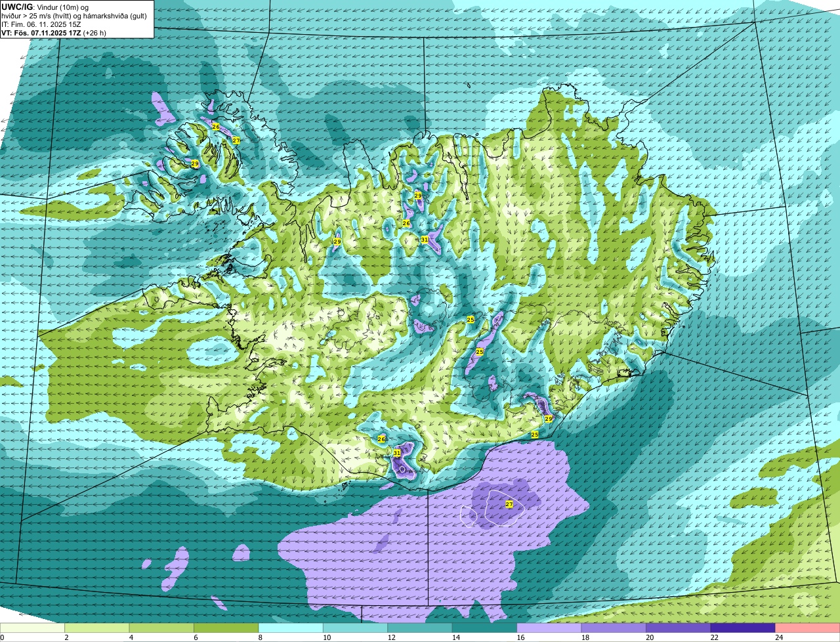Click the legend tick label "0"
The height and width of the screenshot is (642, 840).
(x=2, y=637)
